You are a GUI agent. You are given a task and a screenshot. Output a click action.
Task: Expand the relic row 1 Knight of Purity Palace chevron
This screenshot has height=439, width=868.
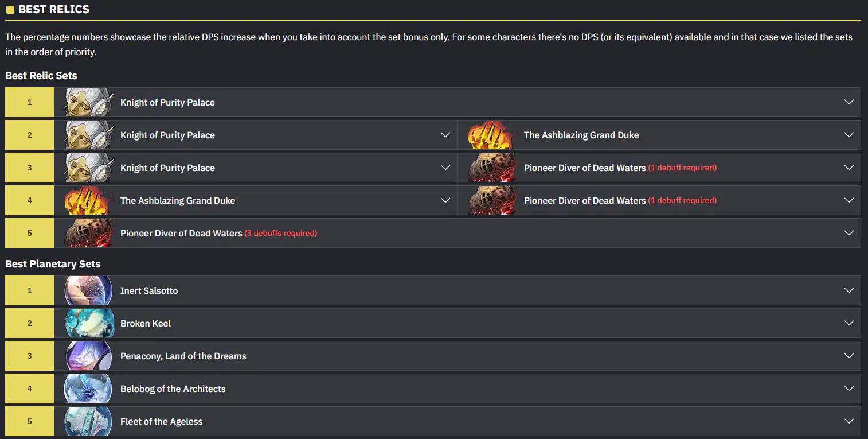coord(849,102)
